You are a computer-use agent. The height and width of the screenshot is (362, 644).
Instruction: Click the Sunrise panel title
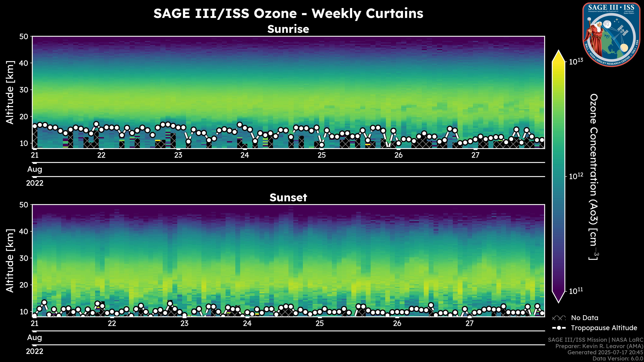click(x=288, y=29)
